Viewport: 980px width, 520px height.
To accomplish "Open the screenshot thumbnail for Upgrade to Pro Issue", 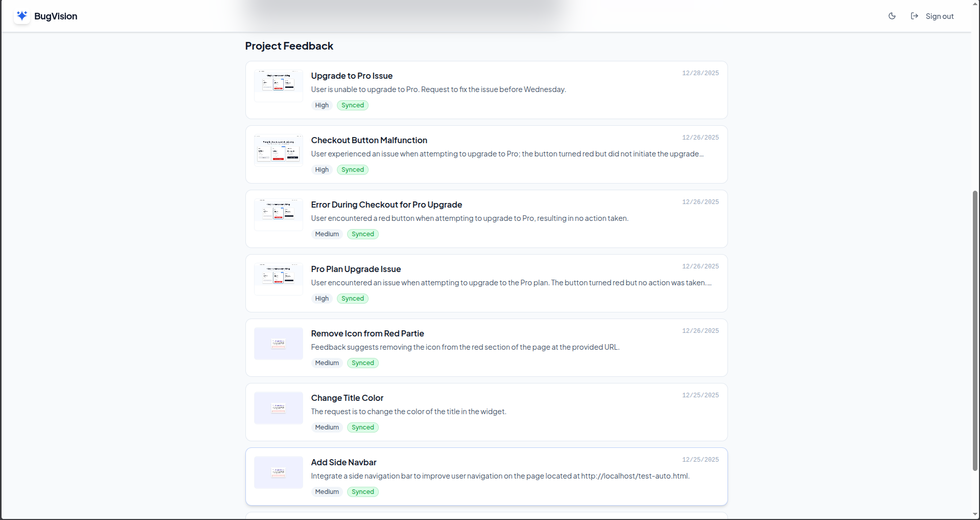I will click(x=278, y=85).
